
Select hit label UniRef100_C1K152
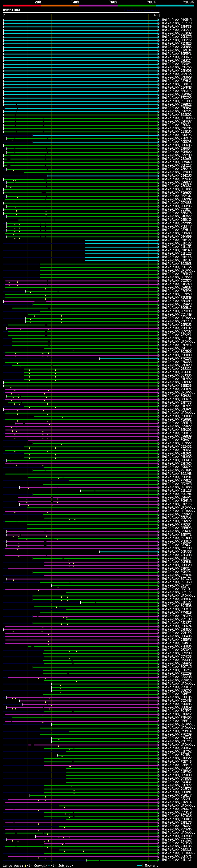pos(177,247)
